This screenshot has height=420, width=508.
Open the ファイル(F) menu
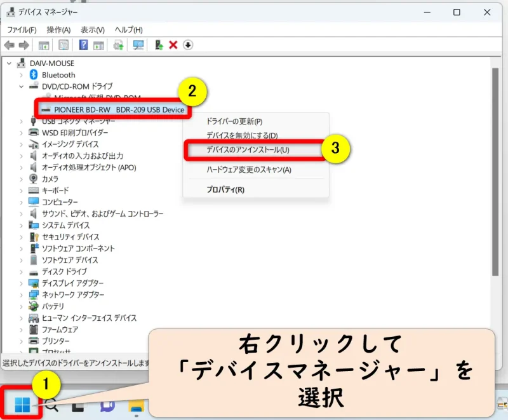point(22,30)
